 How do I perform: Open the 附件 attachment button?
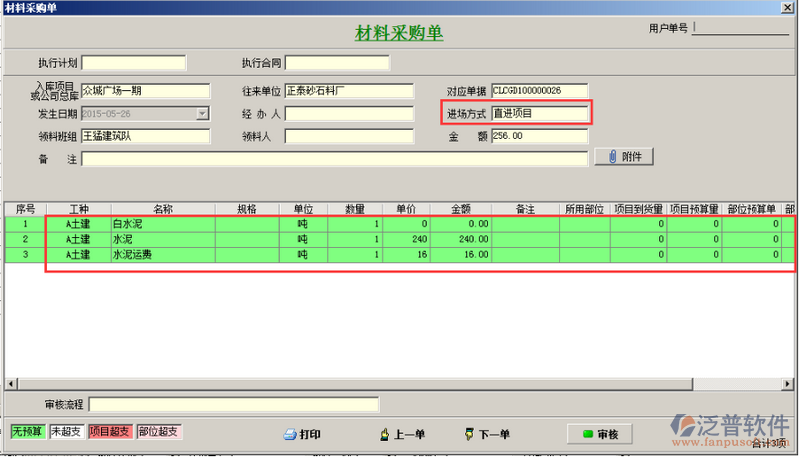pos(624,156)
